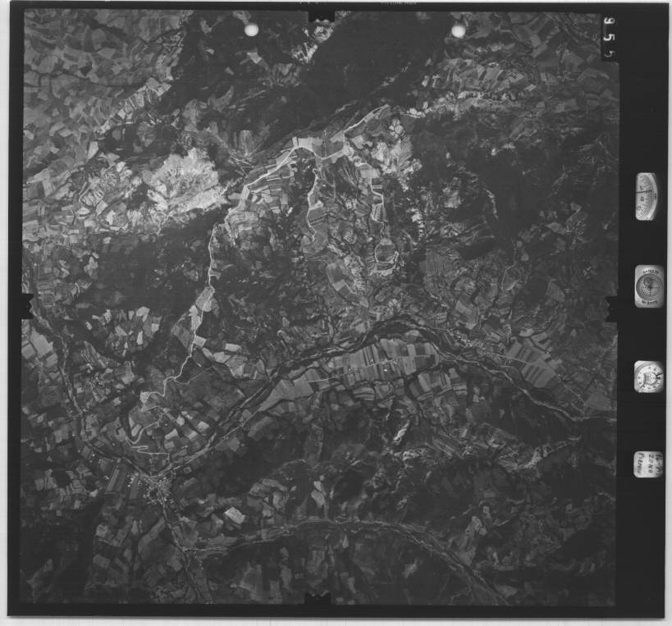
Task: Click the right edge fiducial notch
Action: coord(610,307)
